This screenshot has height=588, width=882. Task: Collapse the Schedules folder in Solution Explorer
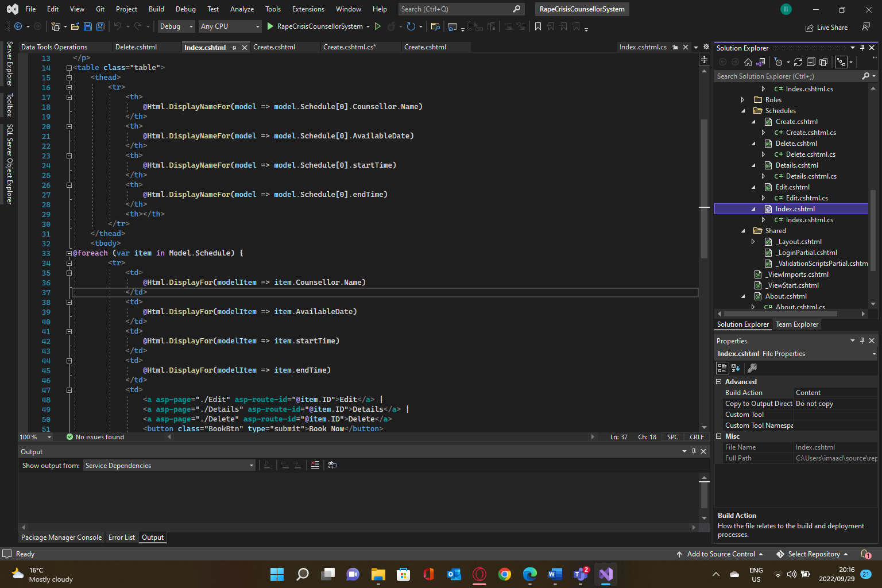click(743, 111)
